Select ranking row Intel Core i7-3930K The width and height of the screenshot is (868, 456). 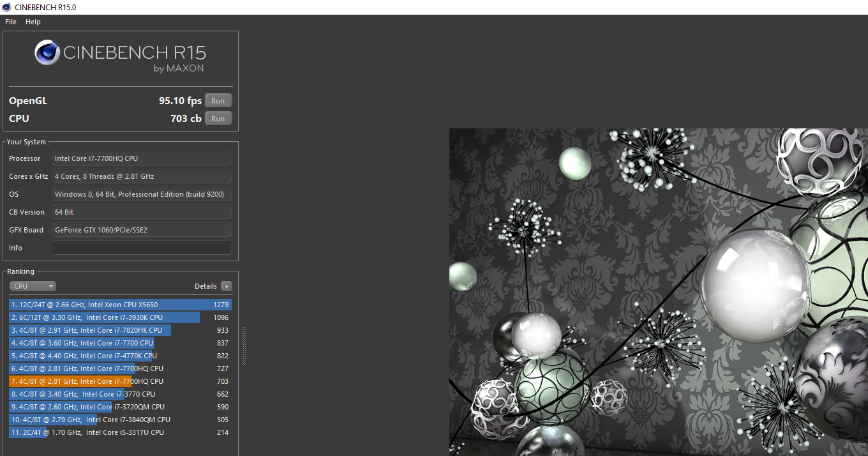pyautogui.click(x=120, y=317)
